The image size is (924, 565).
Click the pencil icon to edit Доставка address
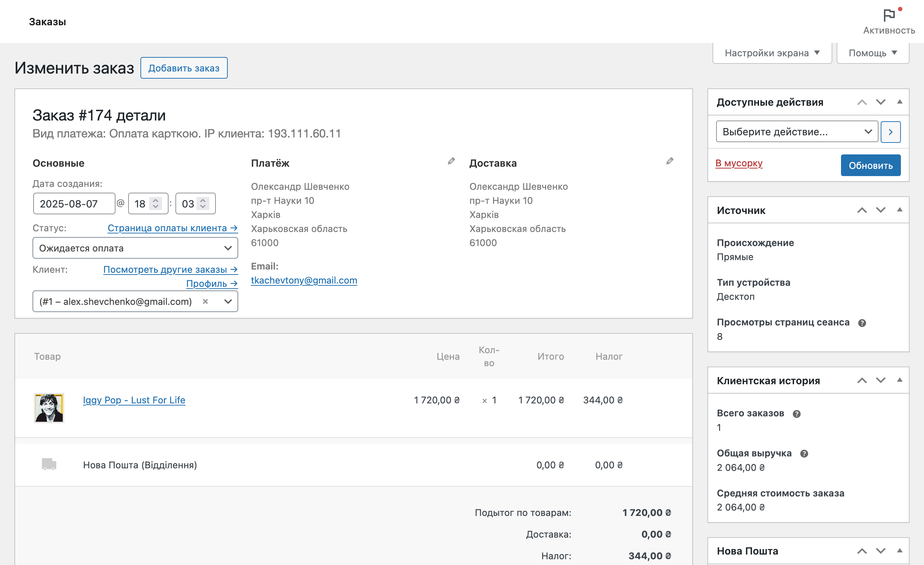point(670,161)
